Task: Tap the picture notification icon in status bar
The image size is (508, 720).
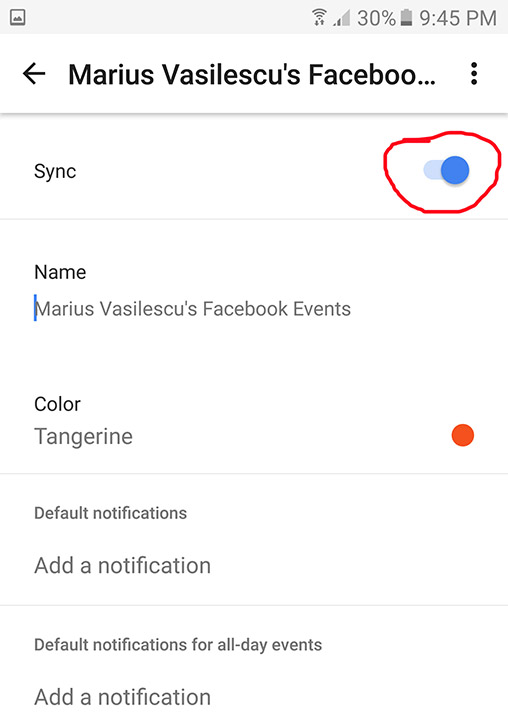Action: pyautogui.click(x=17, y=18)
